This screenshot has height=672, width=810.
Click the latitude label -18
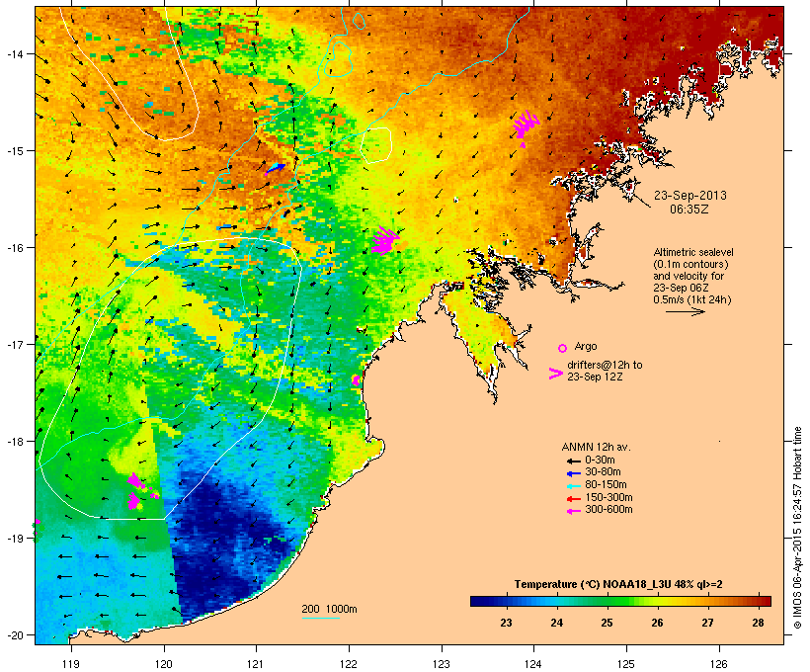point(14,442)
